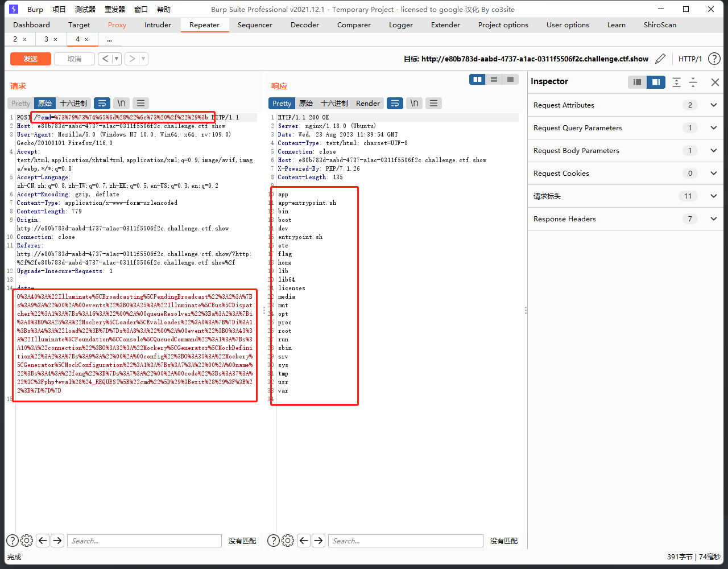This screenshot has height=569, width=728.
Task: Select top-bottom layout icon
Action: pyautogui.click(x=494, y=80)
